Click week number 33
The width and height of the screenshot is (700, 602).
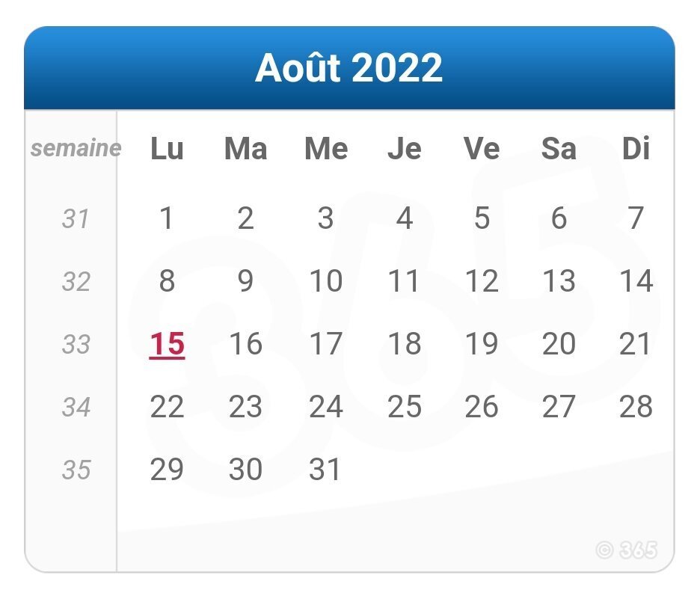pos(76,344)
